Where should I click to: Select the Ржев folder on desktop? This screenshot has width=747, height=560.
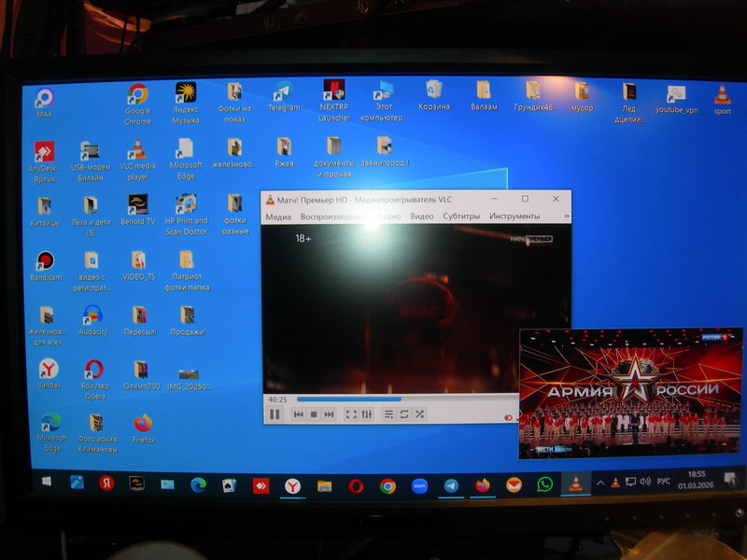pos(284,152)
